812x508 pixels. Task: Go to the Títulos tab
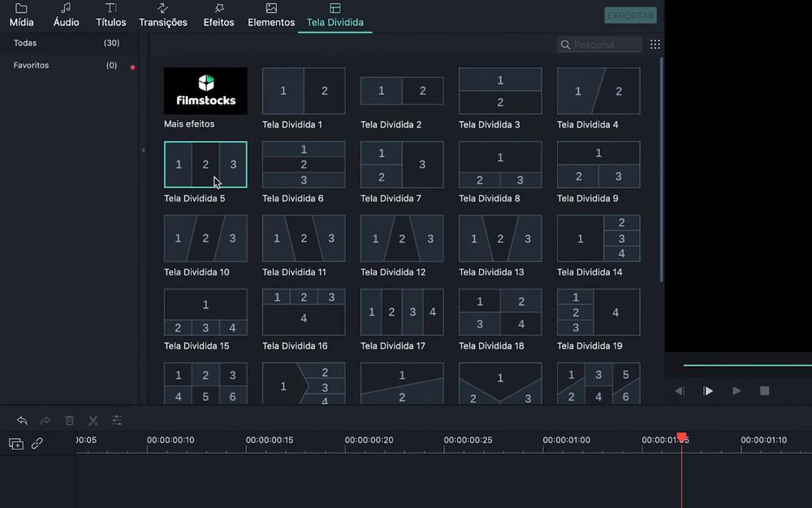tap(110, 15)
